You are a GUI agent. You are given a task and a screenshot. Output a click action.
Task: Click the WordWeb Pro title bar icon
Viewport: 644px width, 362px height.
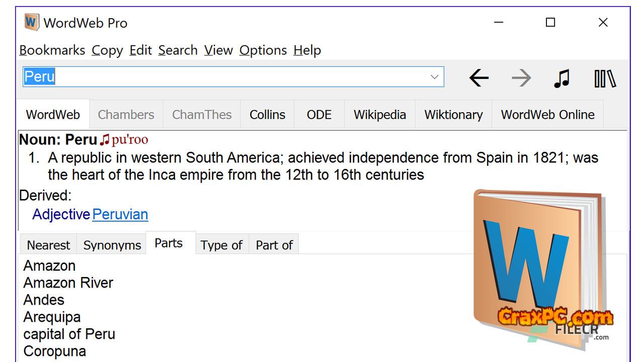(32, 23)
